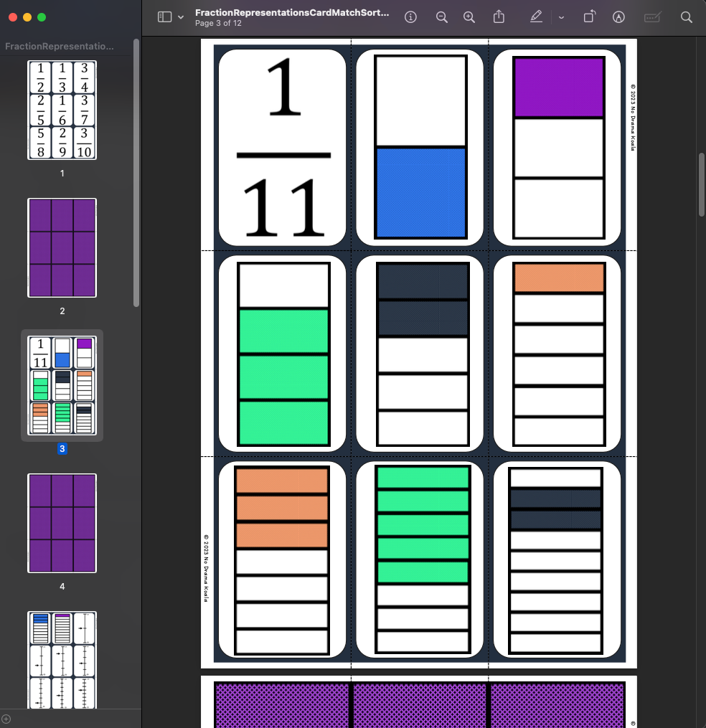The height and width of the screenshot is (728, 706).
Task: Select the purple page 2 thumbnail
Action: [62, 247]
